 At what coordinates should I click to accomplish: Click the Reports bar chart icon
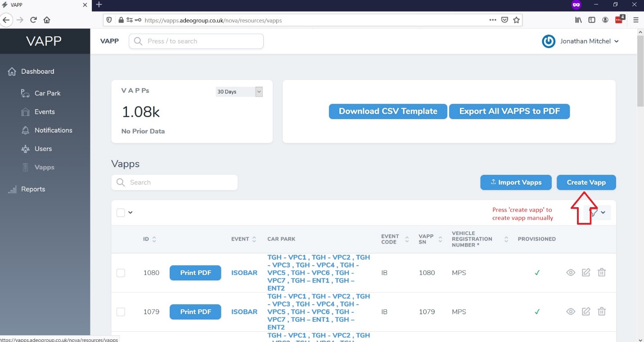click(x=12, y=190)
